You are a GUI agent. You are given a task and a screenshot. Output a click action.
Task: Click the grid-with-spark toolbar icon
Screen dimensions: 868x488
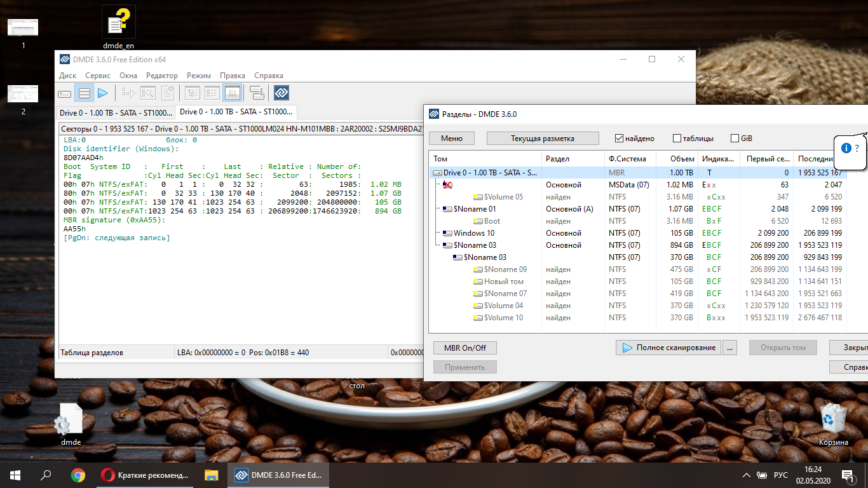(167, 93)
